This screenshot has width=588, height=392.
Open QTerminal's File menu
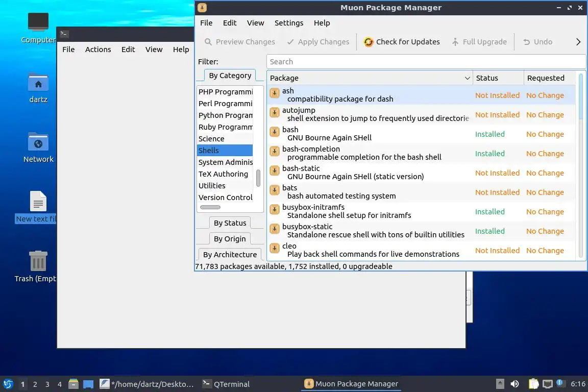point(68,50)
